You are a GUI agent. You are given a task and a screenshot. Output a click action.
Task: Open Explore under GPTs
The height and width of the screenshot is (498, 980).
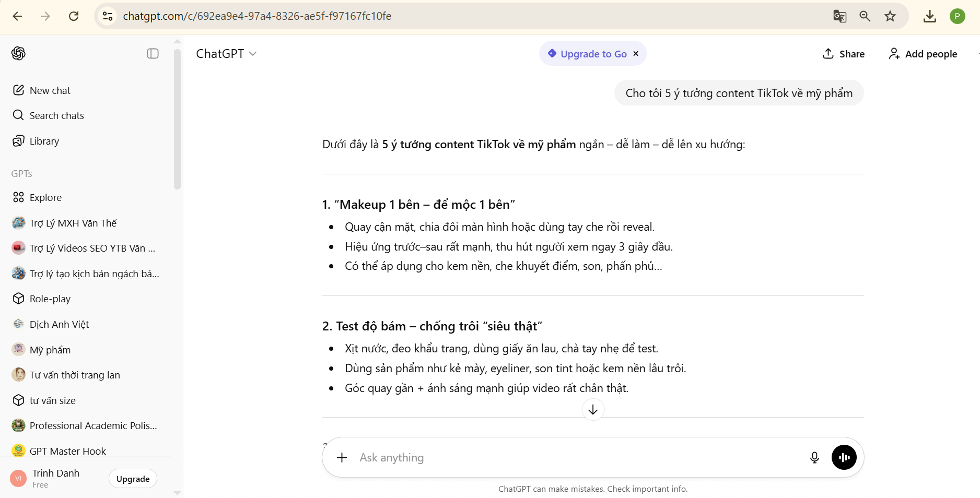(x=45, y=197)
